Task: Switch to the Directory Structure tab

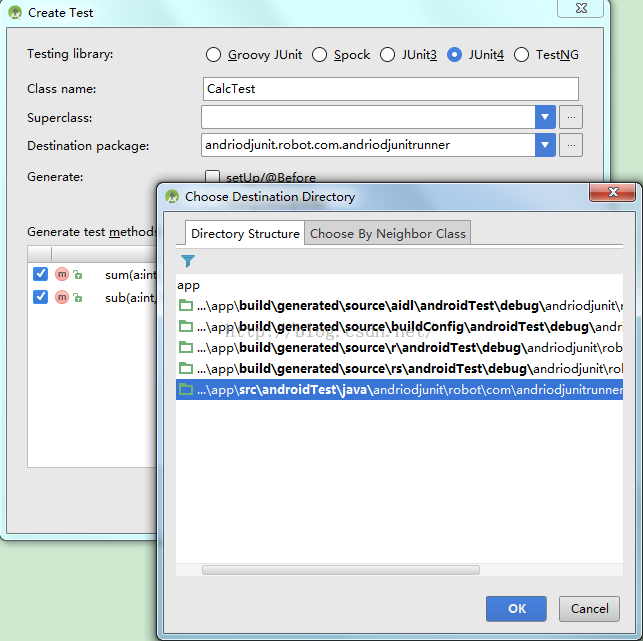Action: point(245,233)
